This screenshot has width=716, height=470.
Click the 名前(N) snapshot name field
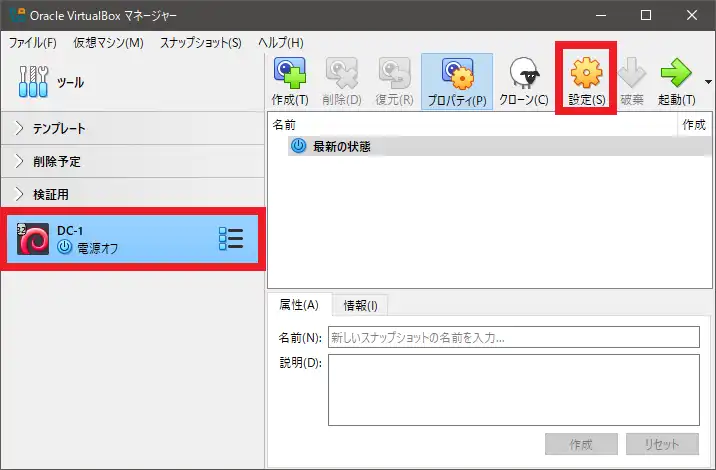514,338
